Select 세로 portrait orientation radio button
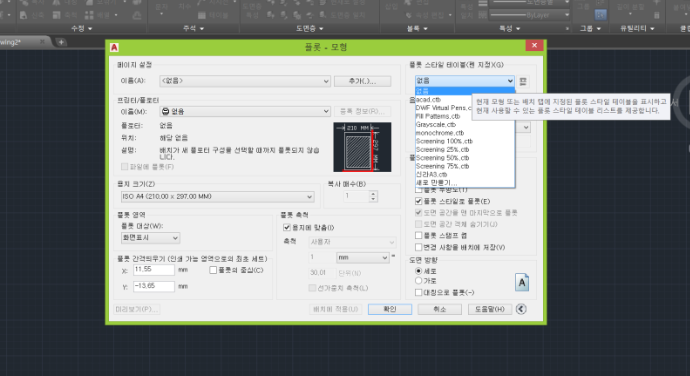690x376 pixels. pyautogui.click(x=418, y=271)
